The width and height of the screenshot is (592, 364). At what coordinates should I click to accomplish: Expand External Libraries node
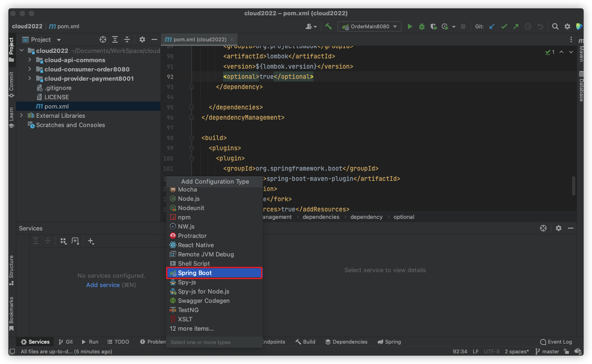coord(21,116)
